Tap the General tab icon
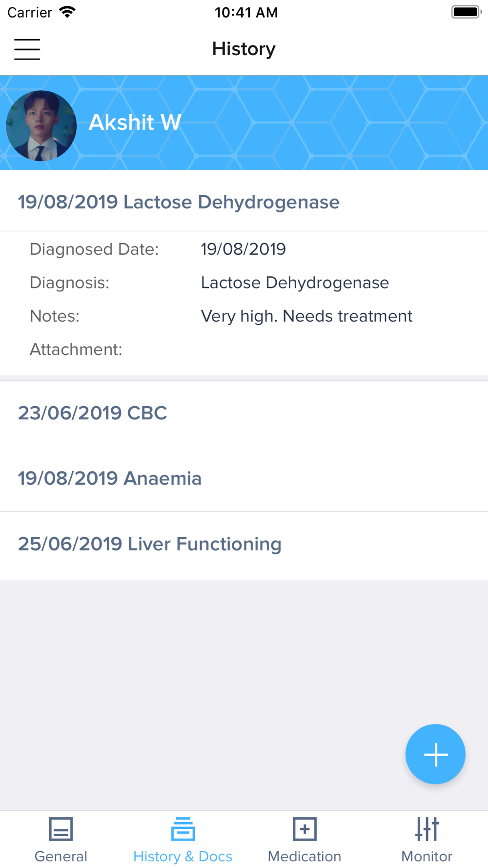The width and height of the screenshot is (488, 868). click(x=61, y=829)
